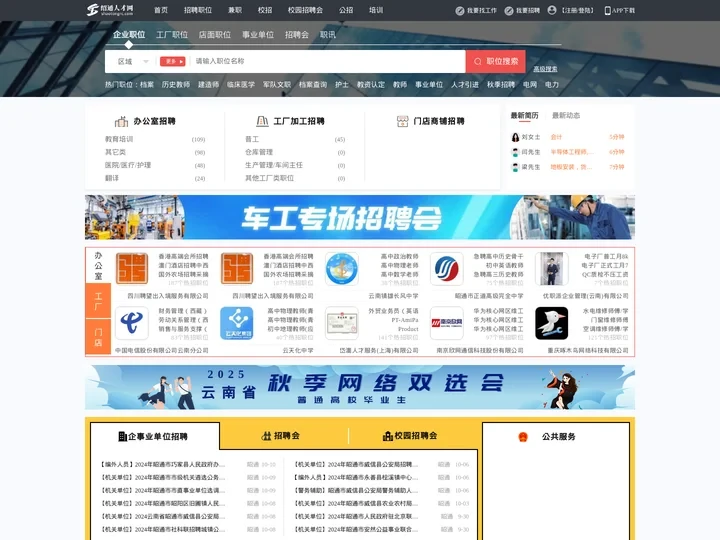Viewport: 720px width, 540px height.
Task: Click the 校园招聘会 tab building icon
Action: point(388,436)
